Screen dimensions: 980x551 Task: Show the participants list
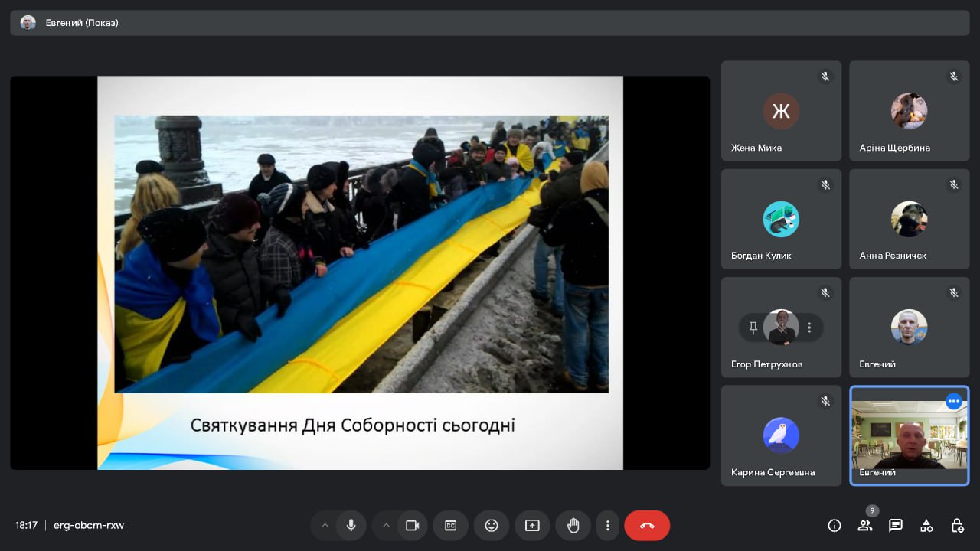pos(865,525)
